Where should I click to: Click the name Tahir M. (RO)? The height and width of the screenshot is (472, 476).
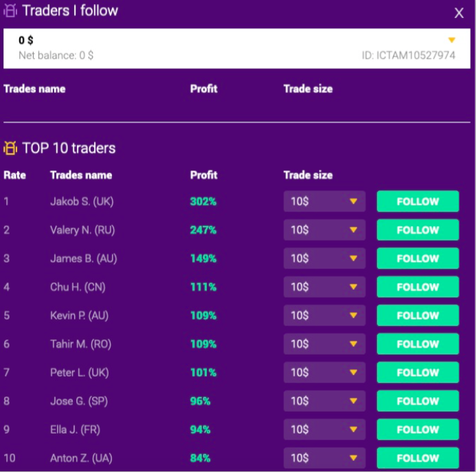click(81, 344)
